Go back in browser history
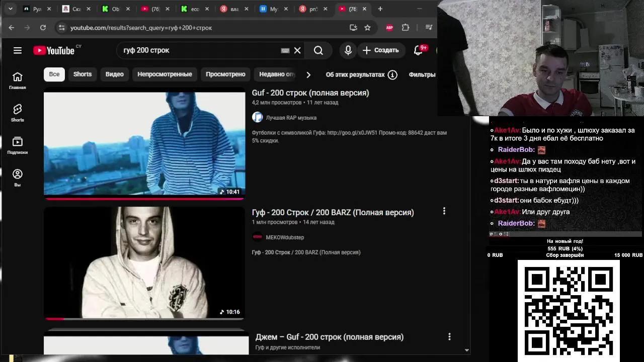This screenshot has height=362, width=644. 12,28
